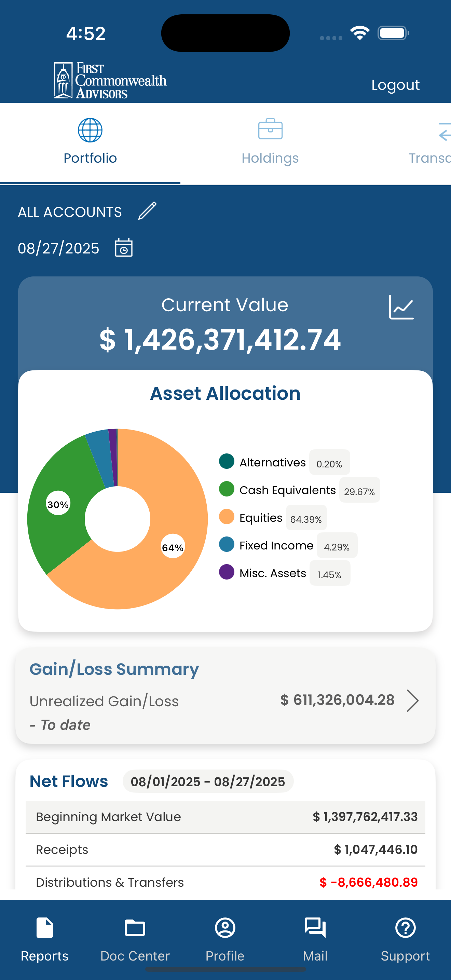
Task: Log out using the Logout button
Action: 396,84
